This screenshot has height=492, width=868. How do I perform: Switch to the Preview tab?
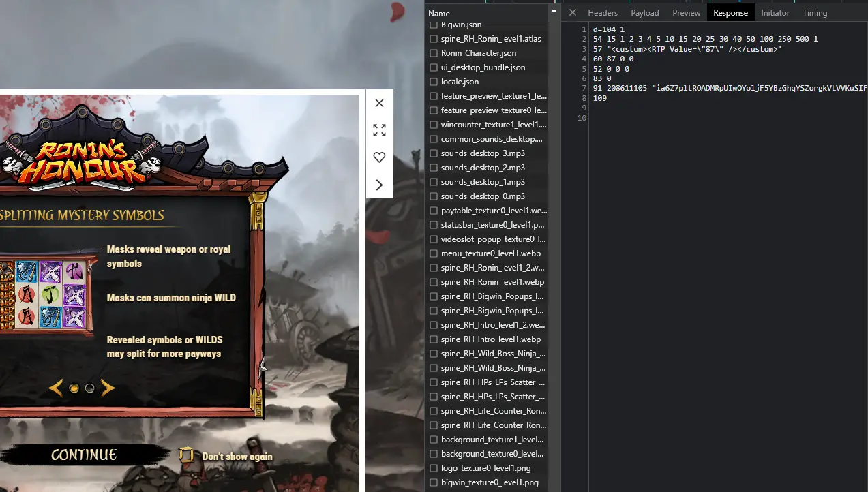686,13
